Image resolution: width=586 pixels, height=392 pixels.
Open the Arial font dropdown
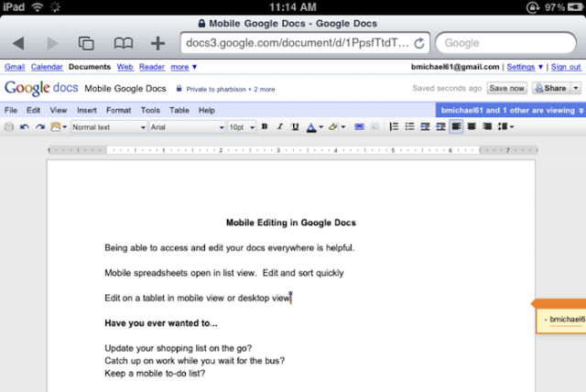point(187,127)
